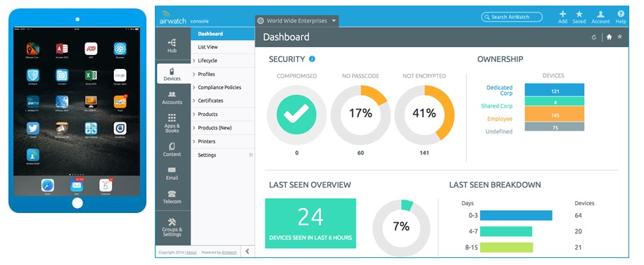The width and height of the screenshot is (644, 265).
Task: Open the Content app on iPad
Action: (62, 75)
